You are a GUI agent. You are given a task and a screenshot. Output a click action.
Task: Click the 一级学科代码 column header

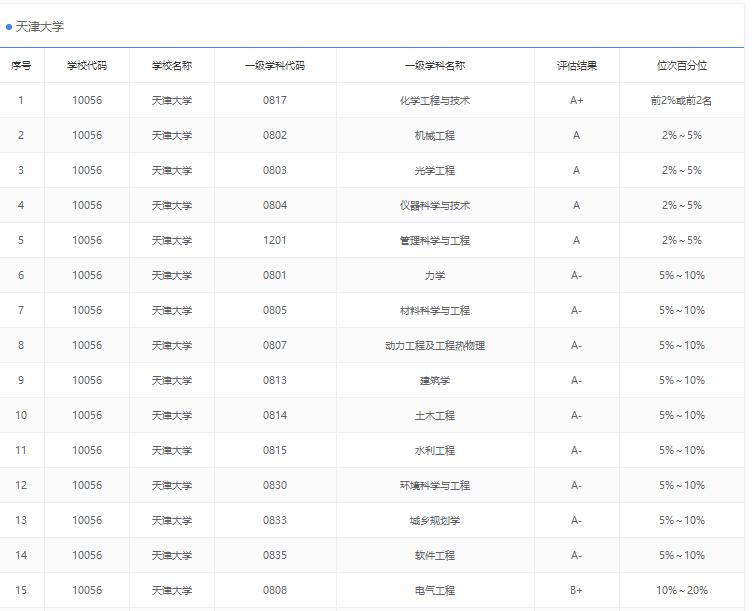(x=275, y=65)
